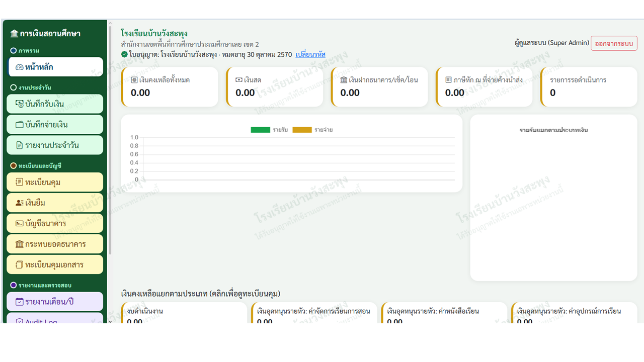The width and height of the screenshot is (644, 362).
Task: Go to บันทึกจ่ายเงิน page
Action: (x=55, y=125)
